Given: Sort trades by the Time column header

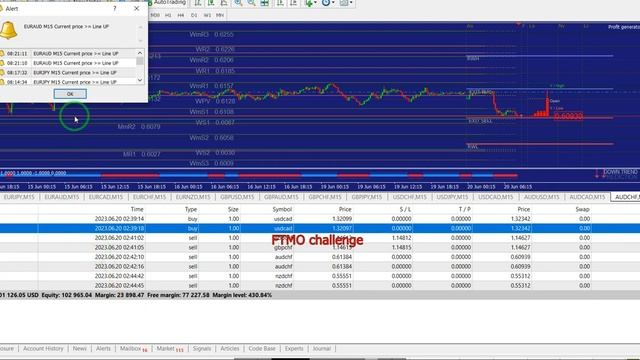Looking at the screenshot, I should (x=137, y=209).
